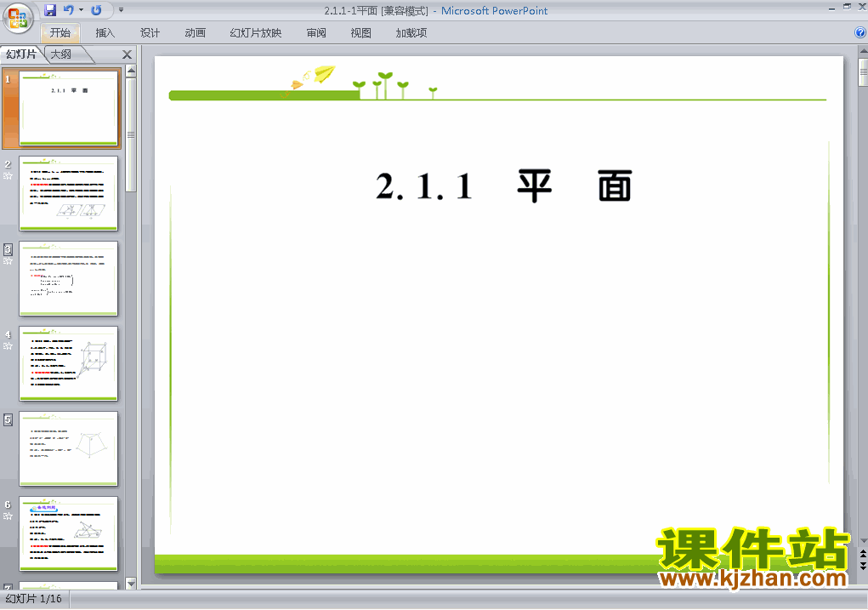Select slide 4 thumbnail
This screenshot has width=868, height=610.
69,363
